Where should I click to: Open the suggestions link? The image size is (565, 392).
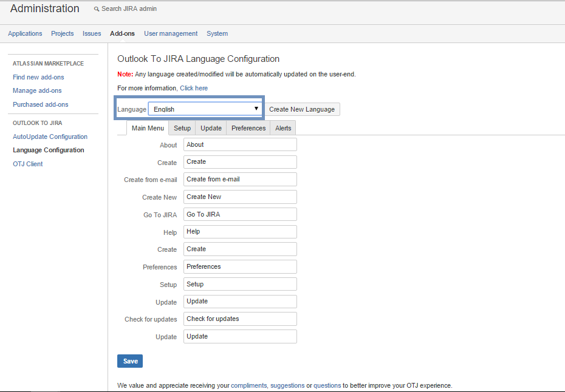point(287,385)
